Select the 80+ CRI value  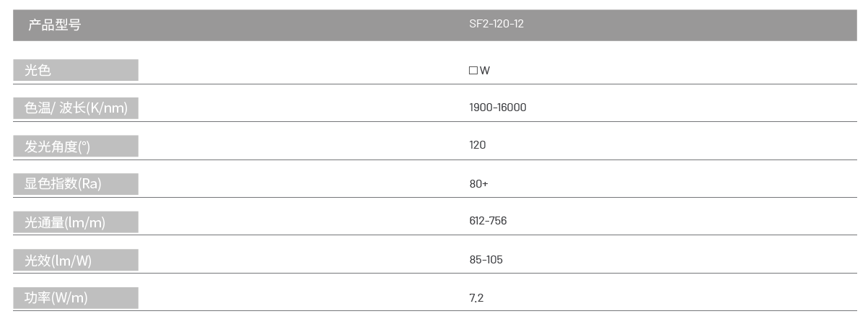[478, 184]
